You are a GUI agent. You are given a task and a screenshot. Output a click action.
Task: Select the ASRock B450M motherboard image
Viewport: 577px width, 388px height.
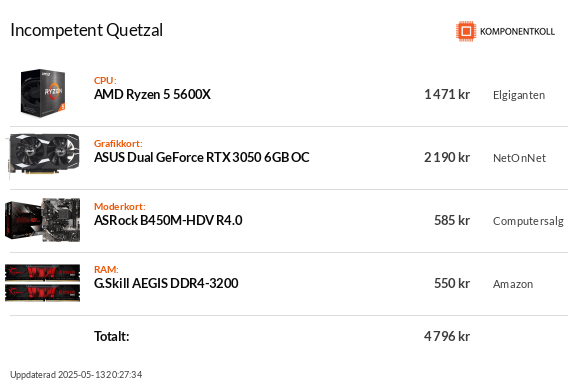tap(42, 220)
